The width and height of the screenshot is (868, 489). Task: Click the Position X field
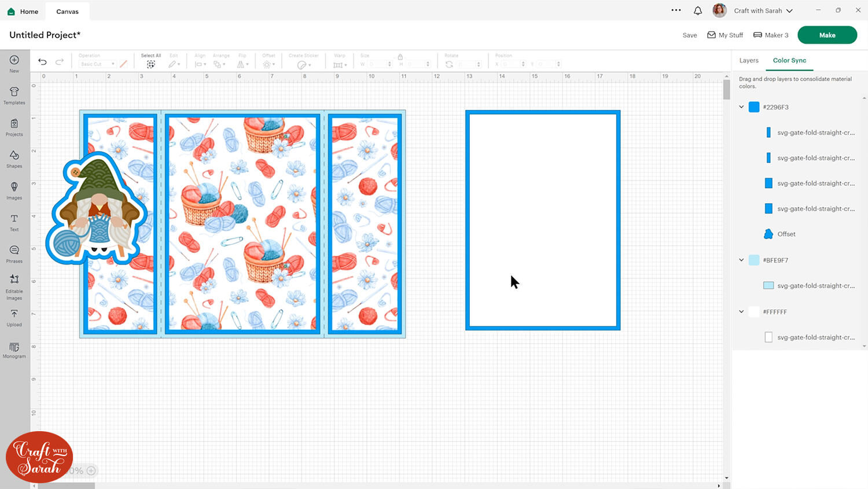(x=513, y=64)
